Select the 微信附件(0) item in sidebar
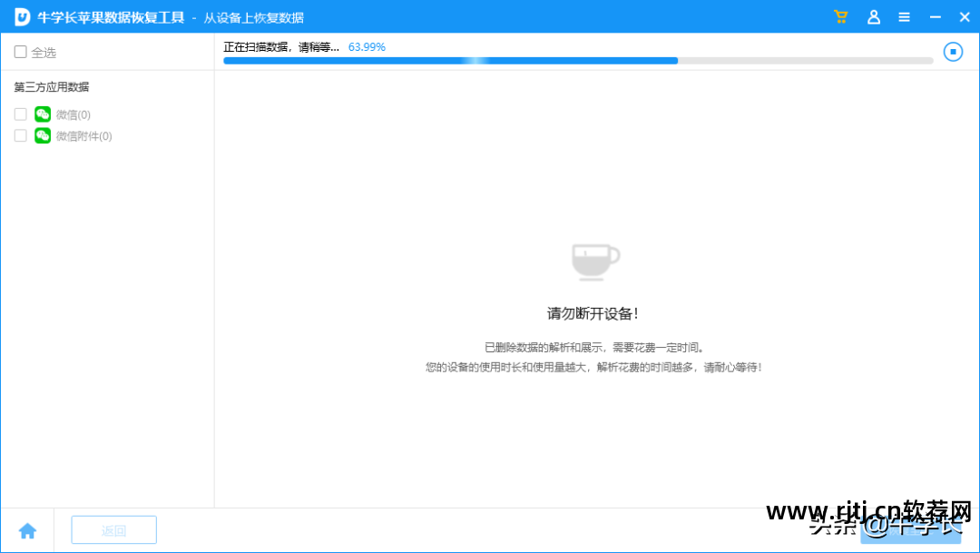Screen dimensions: 980x553 pos(83,135)
